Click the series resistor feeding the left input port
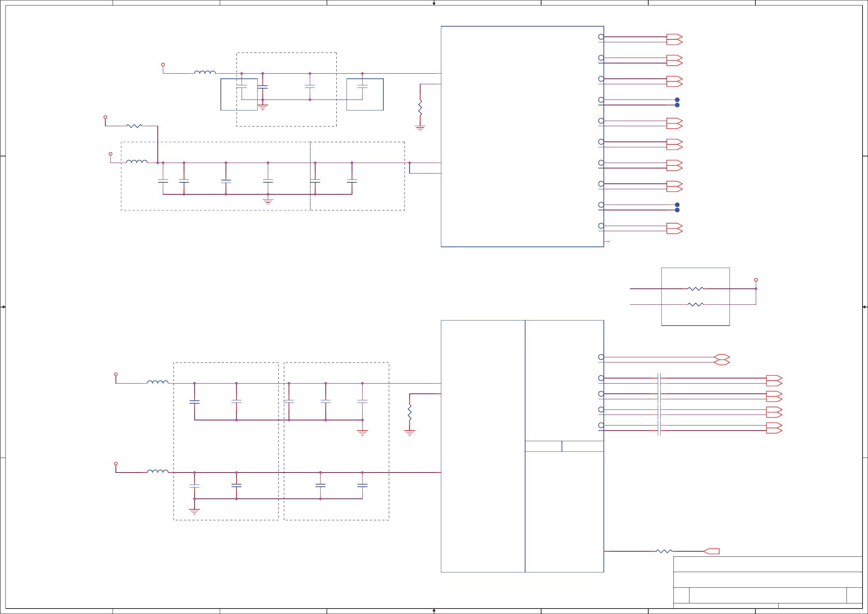This screenshot has width=868, height=614. (664, 551)
